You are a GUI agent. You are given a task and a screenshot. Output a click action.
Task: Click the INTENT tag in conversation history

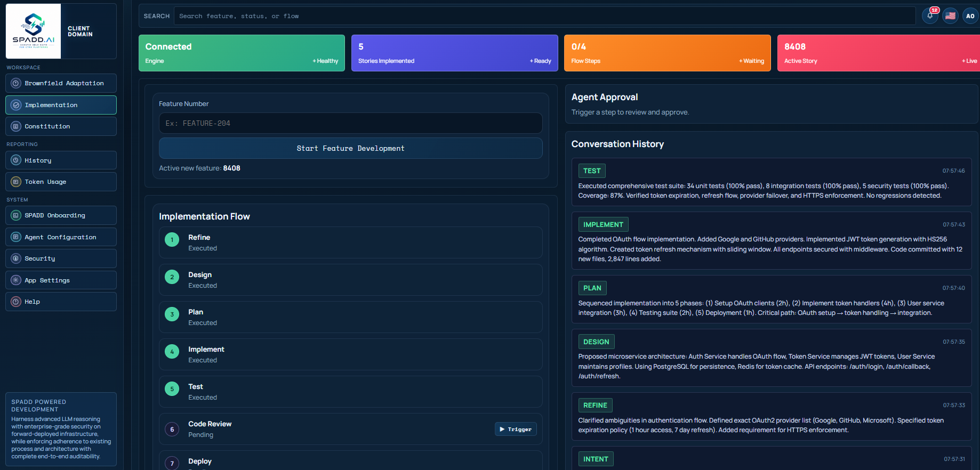pos(596,459)
